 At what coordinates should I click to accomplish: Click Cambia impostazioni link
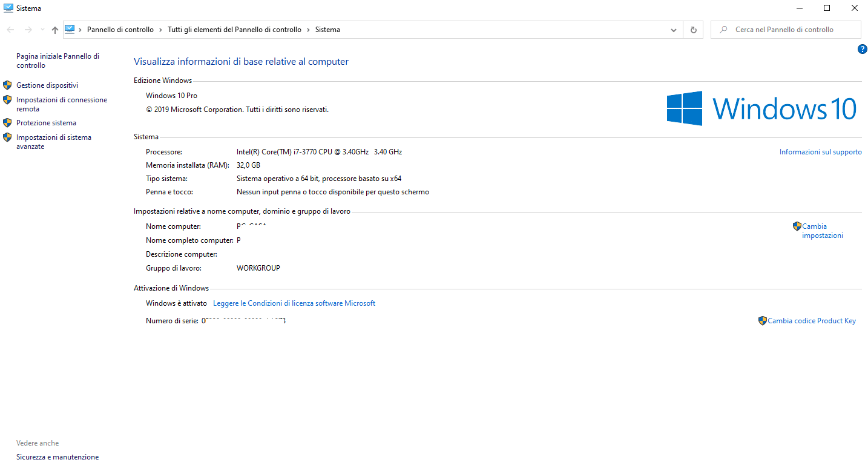(x=823, y=231)
